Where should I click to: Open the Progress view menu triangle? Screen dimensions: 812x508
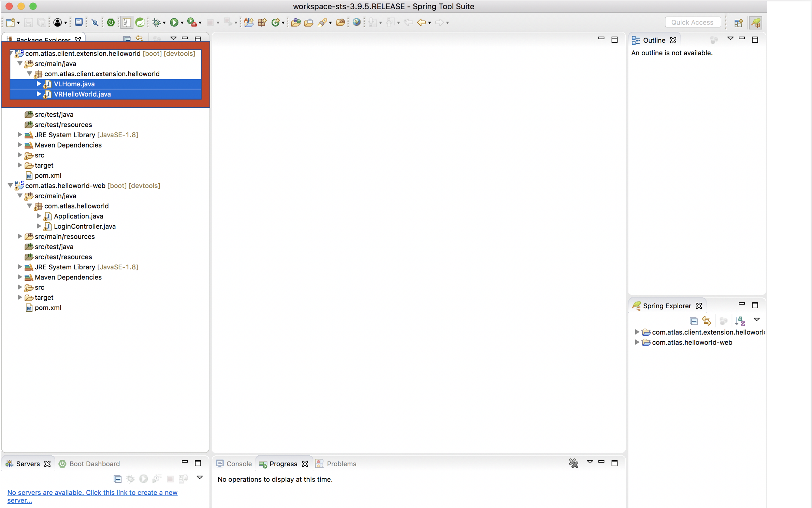pyautogui.click(x=590, y=462)
